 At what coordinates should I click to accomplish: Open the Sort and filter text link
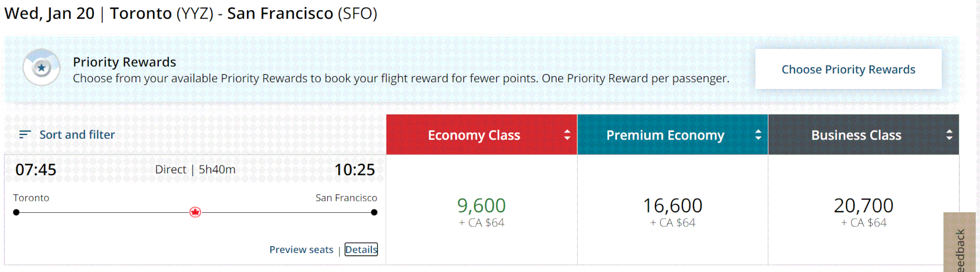click(x=77, y=135)
